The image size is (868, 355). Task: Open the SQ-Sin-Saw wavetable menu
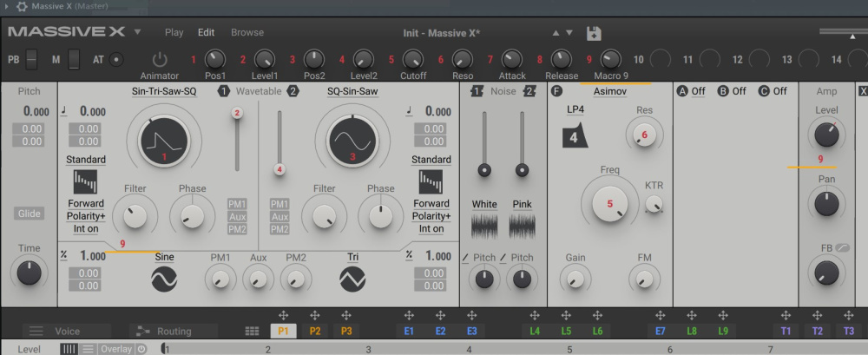pos(352,91)
